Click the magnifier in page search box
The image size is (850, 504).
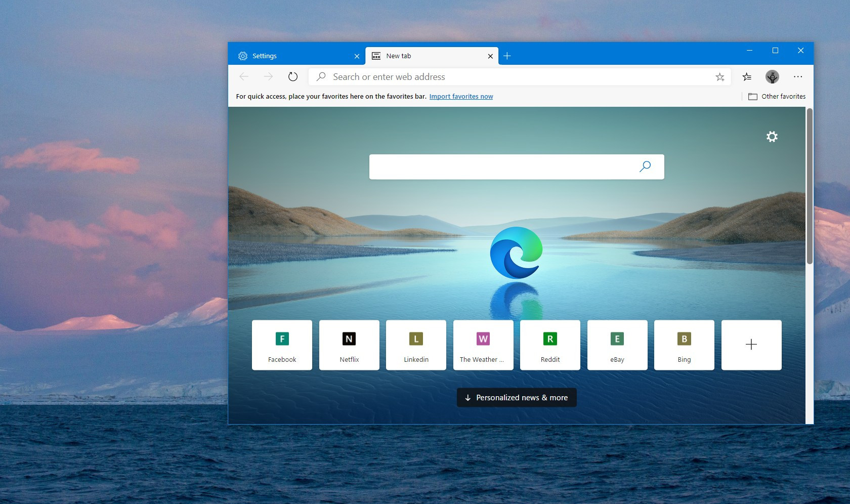(x=645, y=166)
